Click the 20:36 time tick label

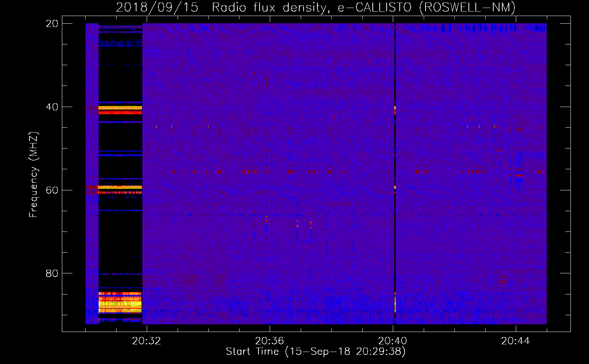(x=270, y=341)
